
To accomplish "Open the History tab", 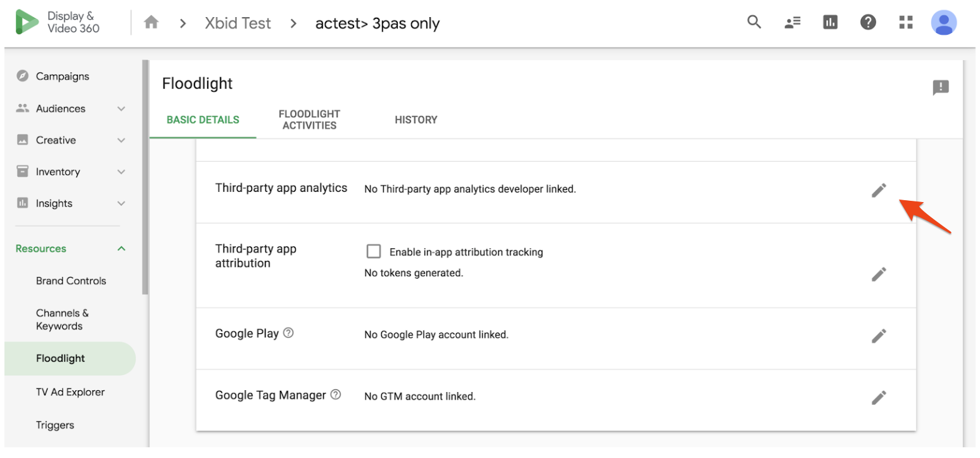I will point(416,120).
